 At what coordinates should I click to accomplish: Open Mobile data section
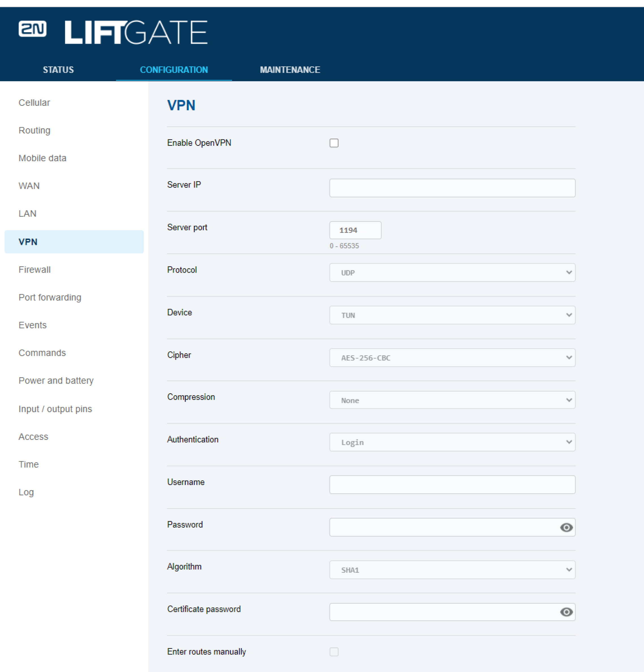42,158
